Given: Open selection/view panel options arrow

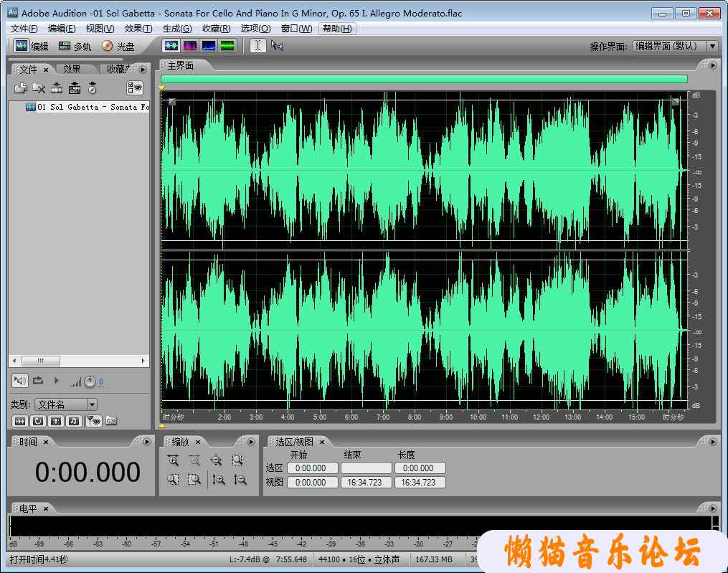Looking at the screenshot, I should [713, 442].
